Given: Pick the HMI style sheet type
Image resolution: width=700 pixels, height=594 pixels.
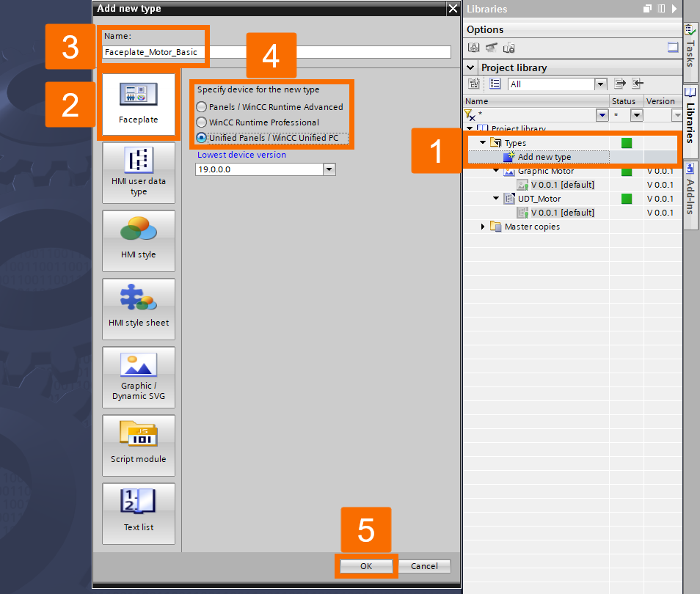Looking at the screenshot, I should 138,309.
